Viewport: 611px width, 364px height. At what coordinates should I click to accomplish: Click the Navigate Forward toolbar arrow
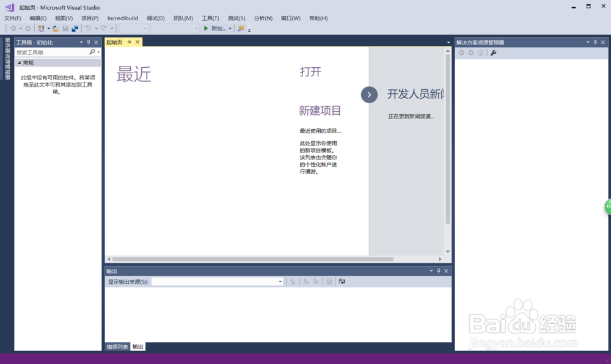27,29
